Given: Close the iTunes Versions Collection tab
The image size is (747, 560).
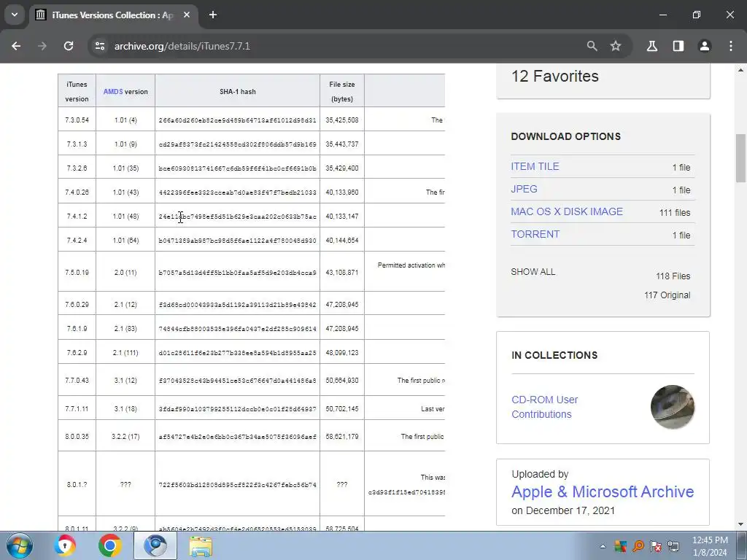Looking at the screenshot, I should (187, 15).
